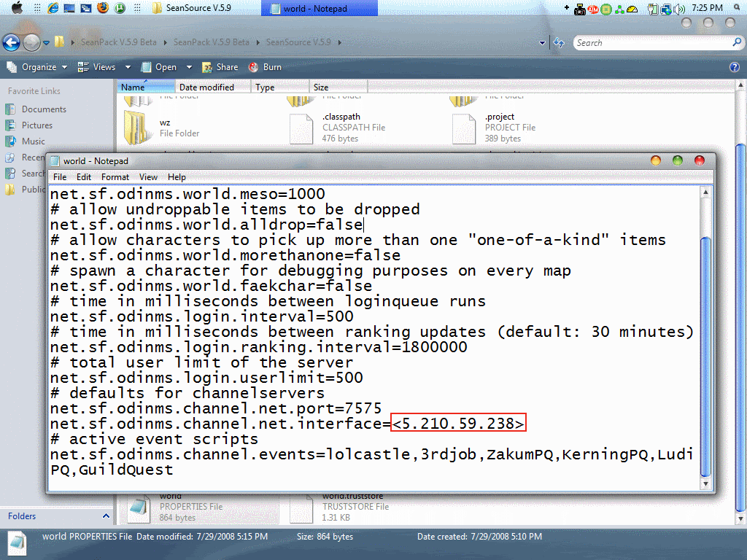
Task: Sort by Size column header
Action: pos(338,87)
